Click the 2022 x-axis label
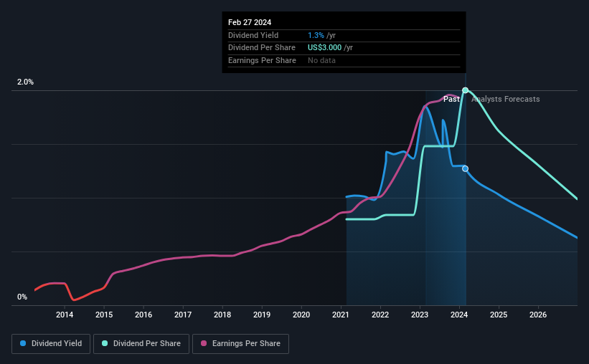 380,315
